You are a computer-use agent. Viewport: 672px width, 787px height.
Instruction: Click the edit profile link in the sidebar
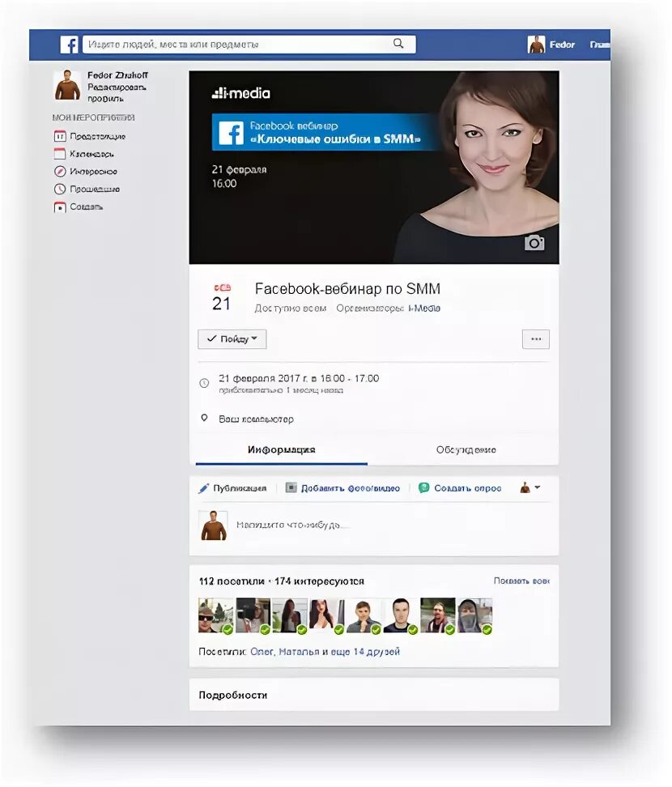click(x=117, y=93)
